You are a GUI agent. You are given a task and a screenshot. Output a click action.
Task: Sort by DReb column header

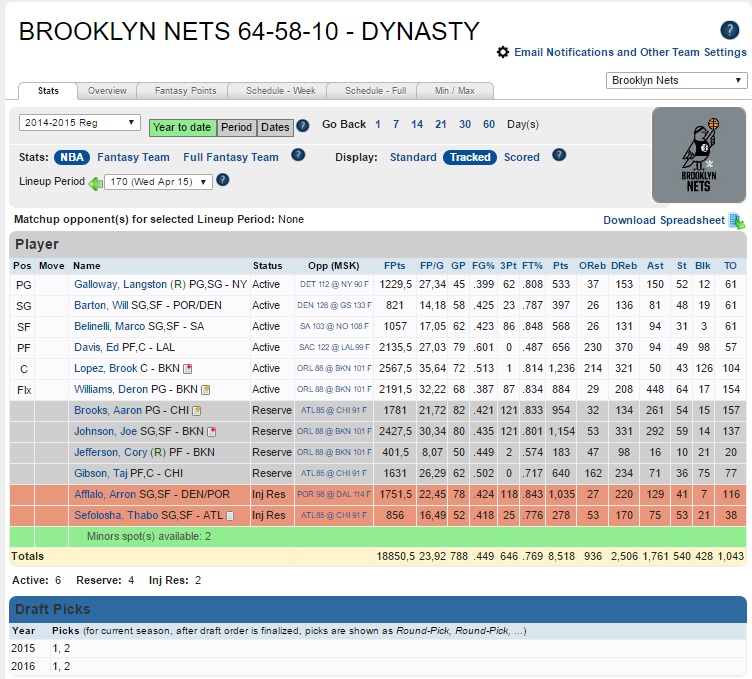[624, 266]
